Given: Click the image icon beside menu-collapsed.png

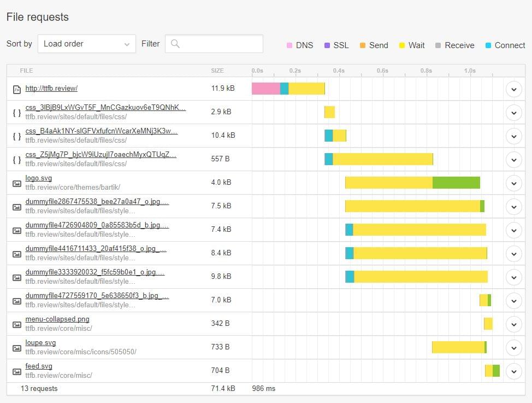Looking at the screenshot, I should pyautogui.click(x=17, y=324).
